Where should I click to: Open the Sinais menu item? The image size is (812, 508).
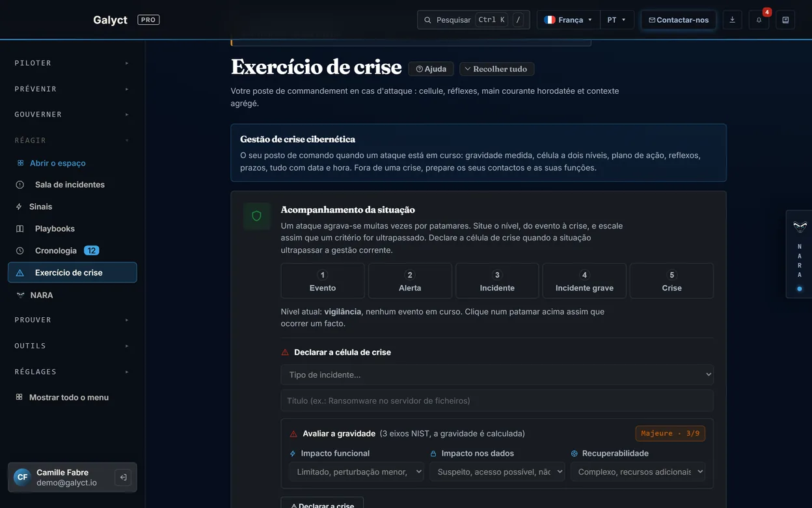pyautogui.click(x=72, y=206)
